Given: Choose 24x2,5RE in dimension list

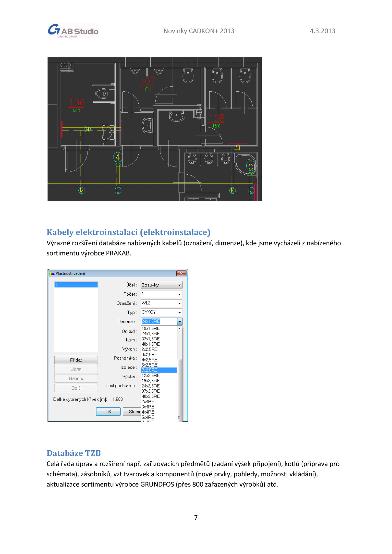Looking at the screenshot, I should [x=159, y=386].
